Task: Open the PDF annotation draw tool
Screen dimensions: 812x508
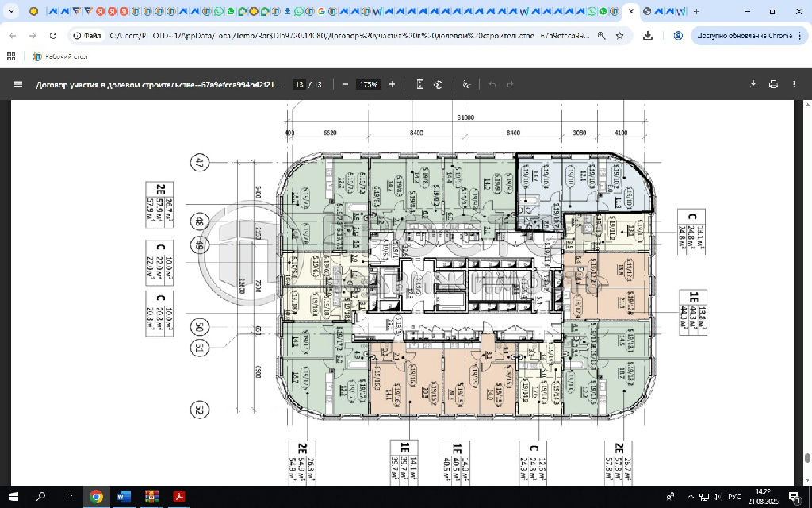Action: tap(466, 84)
